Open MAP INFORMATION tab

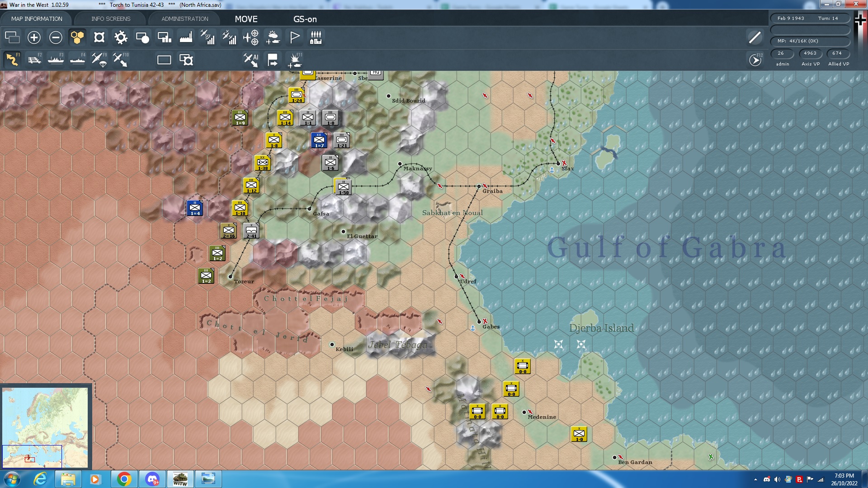[x=37, y=19]
